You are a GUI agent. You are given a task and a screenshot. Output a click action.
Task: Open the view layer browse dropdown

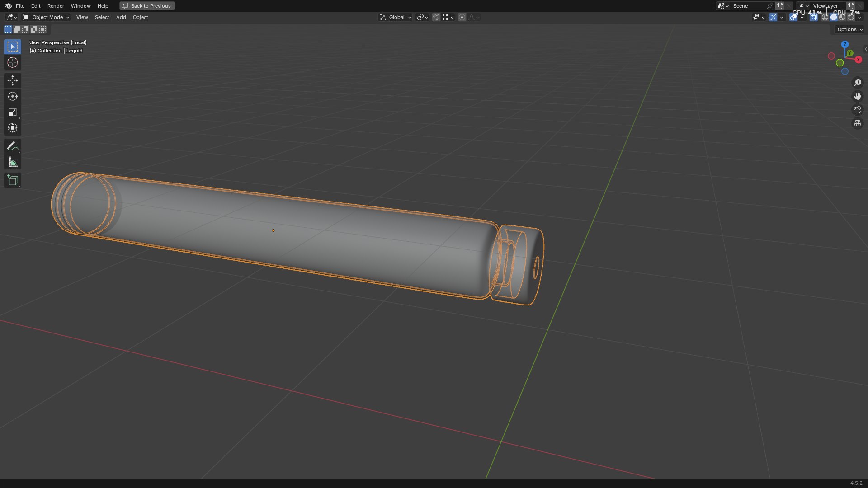click(x=803, y=6)
